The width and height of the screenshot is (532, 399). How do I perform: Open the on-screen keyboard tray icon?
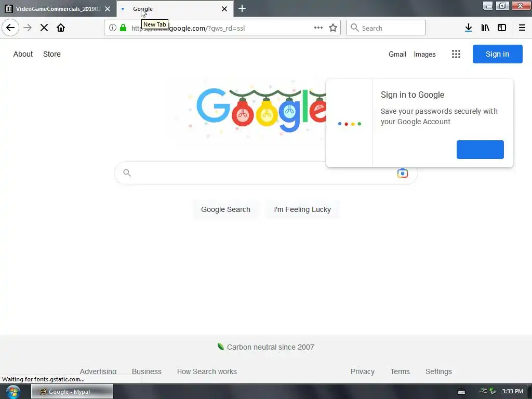point(461,392)
